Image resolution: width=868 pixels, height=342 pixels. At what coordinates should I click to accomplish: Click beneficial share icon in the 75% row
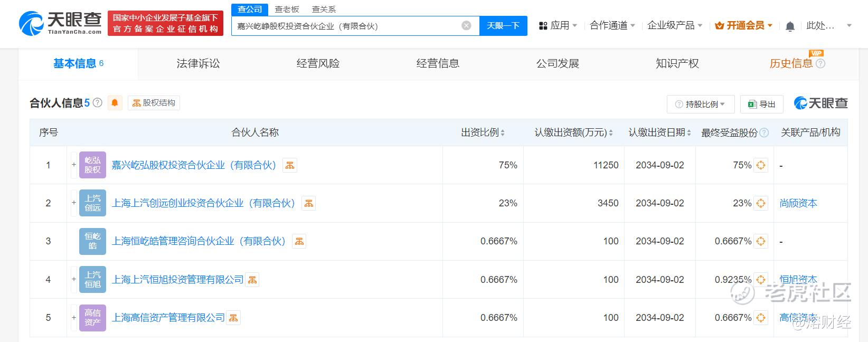(761, 165)
